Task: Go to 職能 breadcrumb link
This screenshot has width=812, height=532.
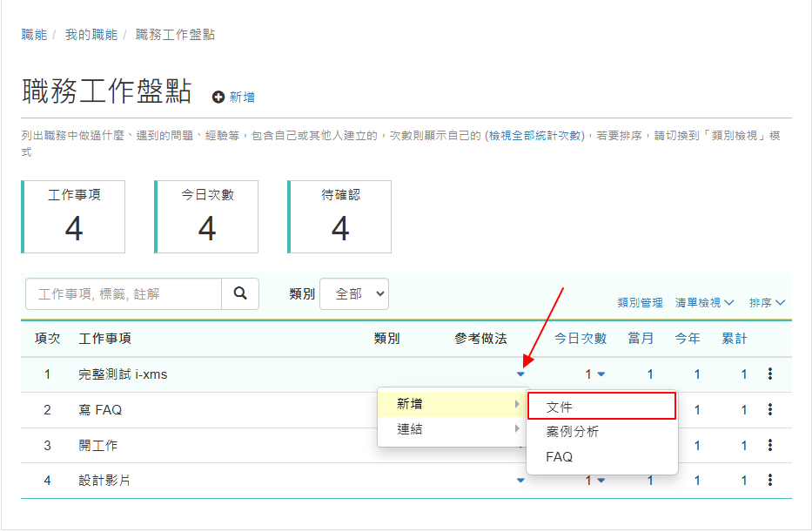Action: [x=34, y=35]
